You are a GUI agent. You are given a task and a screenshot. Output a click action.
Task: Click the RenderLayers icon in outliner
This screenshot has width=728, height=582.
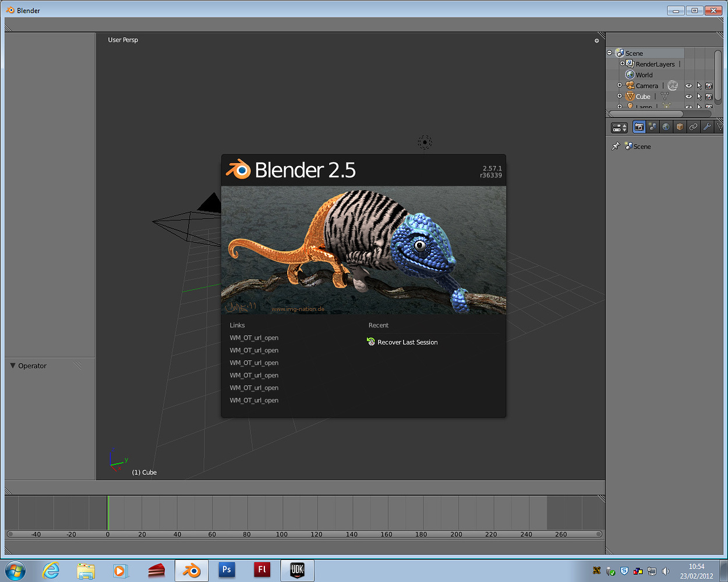click(x=630, y=64)
